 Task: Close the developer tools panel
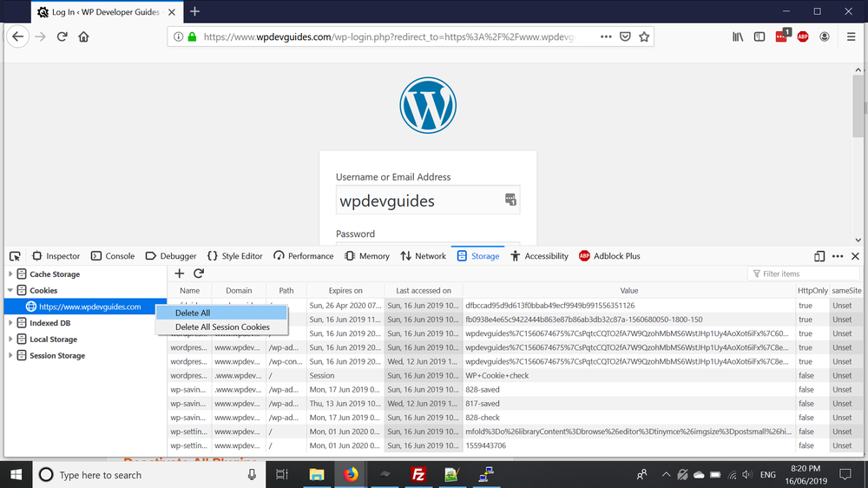pos(855,256)
